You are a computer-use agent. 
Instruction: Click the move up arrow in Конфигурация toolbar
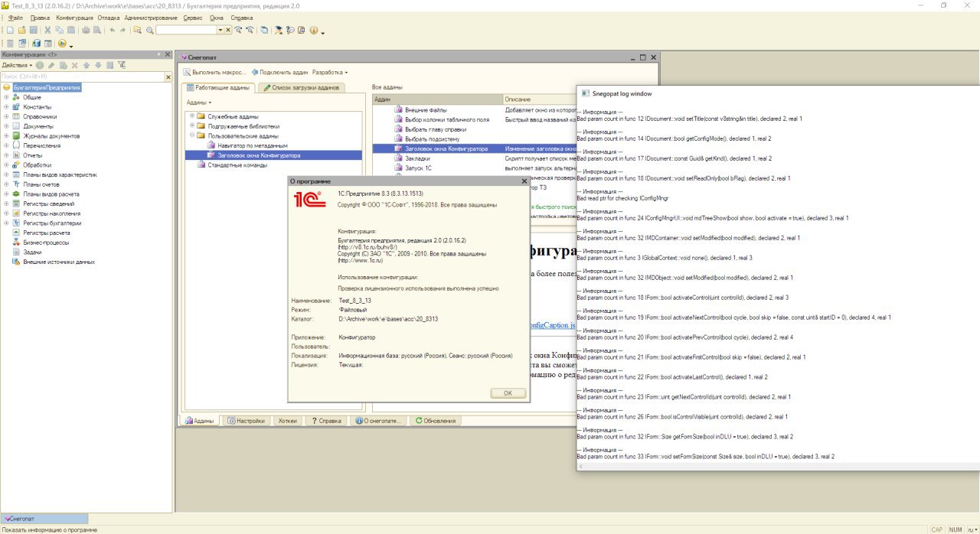[87, 65]
